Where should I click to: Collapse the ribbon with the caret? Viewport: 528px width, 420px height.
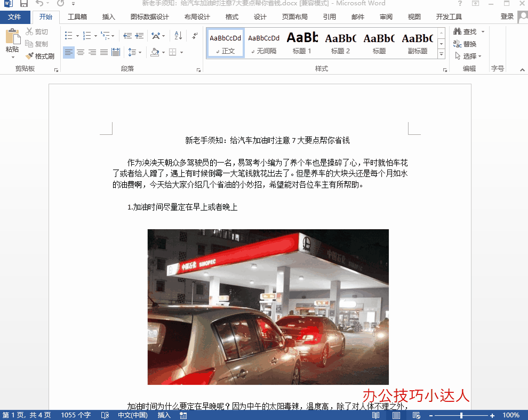(522, 70)
